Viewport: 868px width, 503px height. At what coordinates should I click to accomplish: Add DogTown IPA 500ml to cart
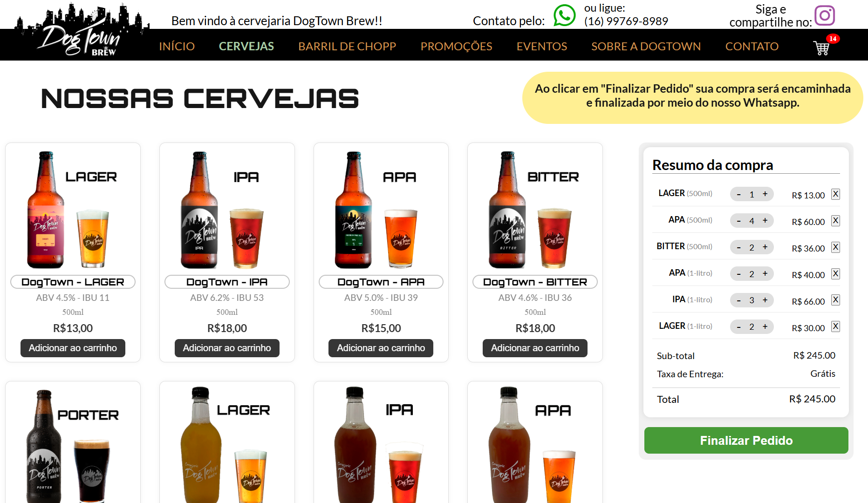pyautogui.click(x=227, y=348)
